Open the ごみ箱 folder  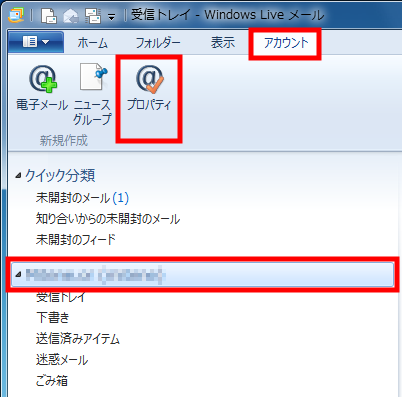(x=52, y=380)
